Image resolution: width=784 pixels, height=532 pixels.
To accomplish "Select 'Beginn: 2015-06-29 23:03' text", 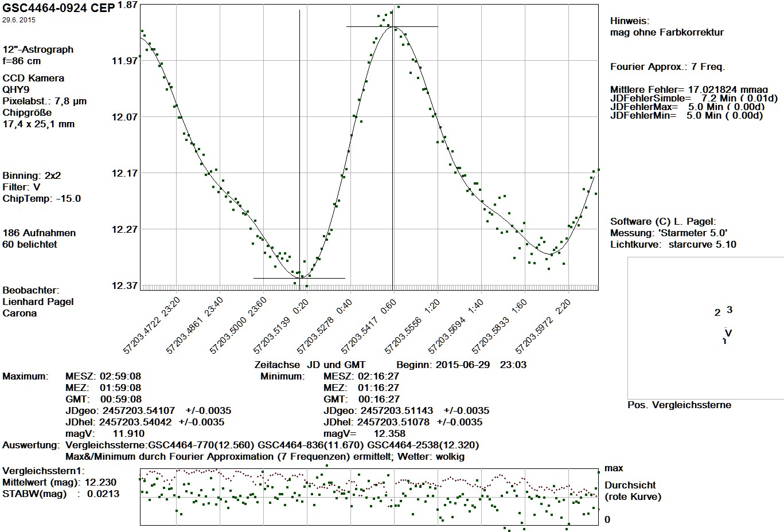I will point(462,365).
